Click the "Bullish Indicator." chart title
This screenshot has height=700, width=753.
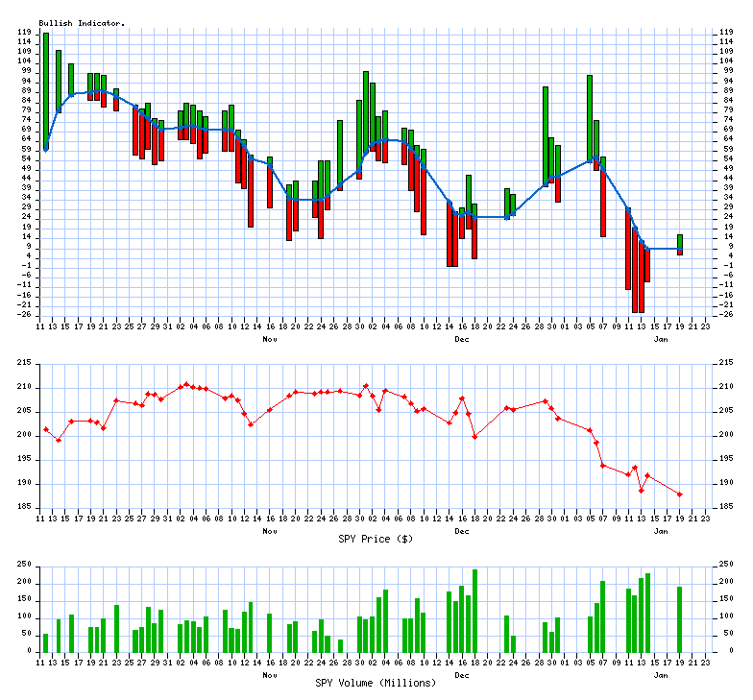pyautogui.click(x=82, y=22)
